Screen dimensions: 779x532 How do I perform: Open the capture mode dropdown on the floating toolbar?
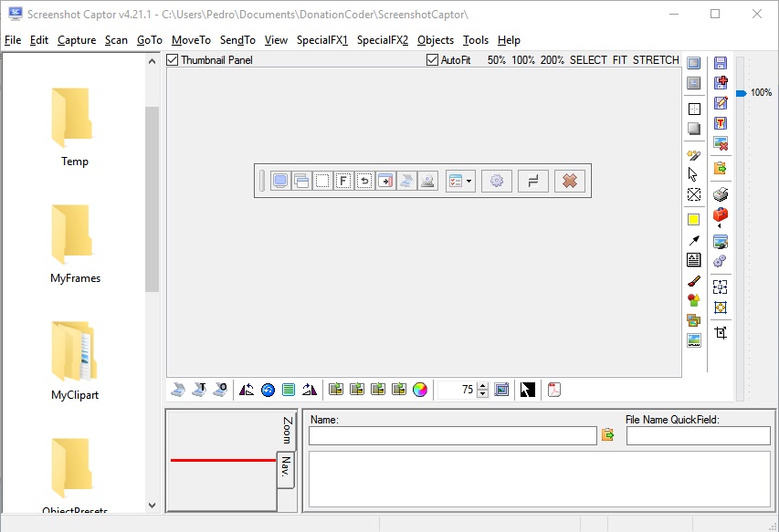coord(468,181)
